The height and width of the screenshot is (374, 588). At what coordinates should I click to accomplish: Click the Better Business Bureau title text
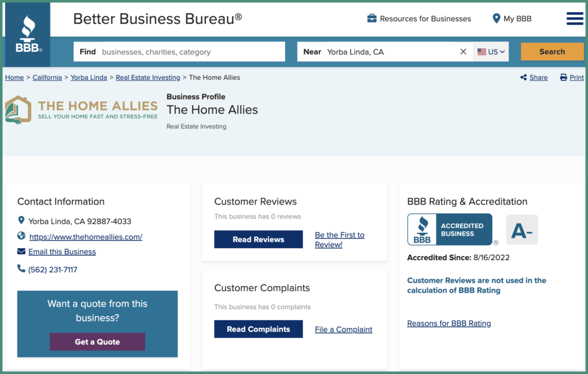pyautogui.click(x=157, y=19)
